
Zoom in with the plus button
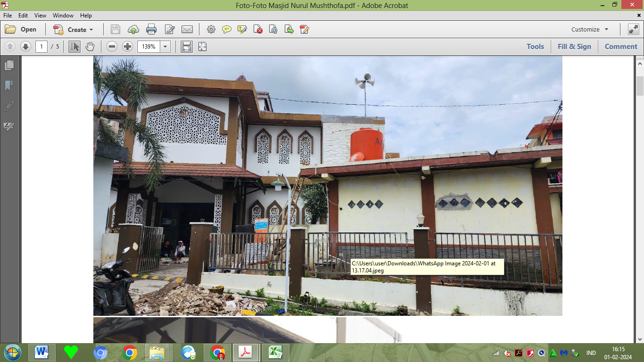[127, 46]
